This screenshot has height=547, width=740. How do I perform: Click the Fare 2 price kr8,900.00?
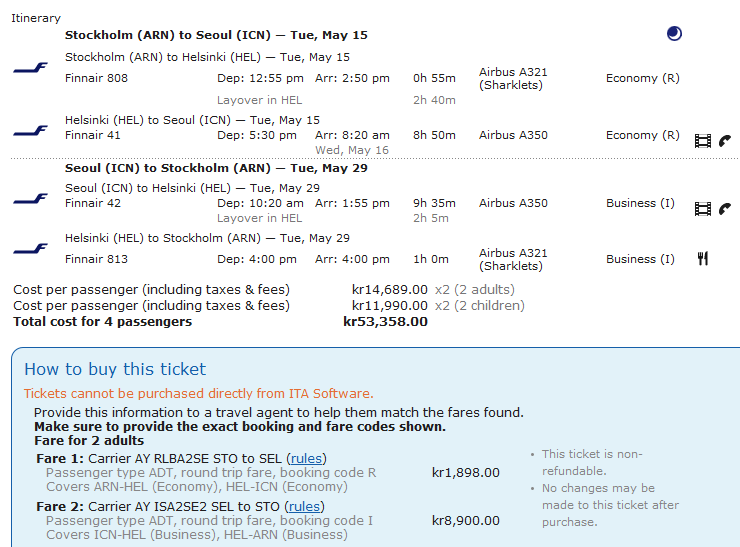[x=466, y=521]
